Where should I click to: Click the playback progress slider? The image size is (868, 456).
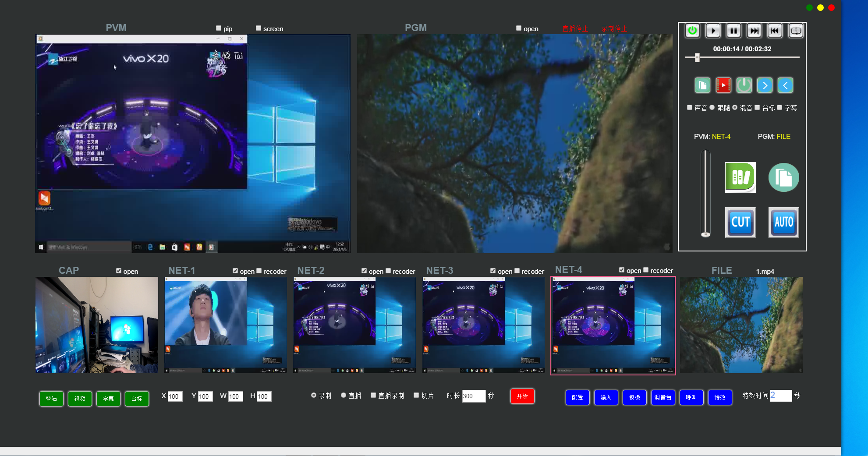click(x=742, y=57)
